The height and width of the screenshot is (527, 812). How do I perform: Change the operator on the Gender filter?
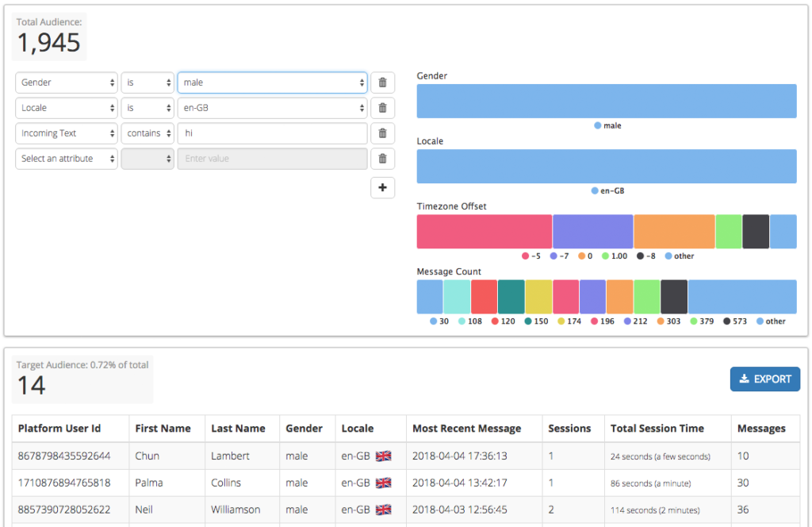147,83
